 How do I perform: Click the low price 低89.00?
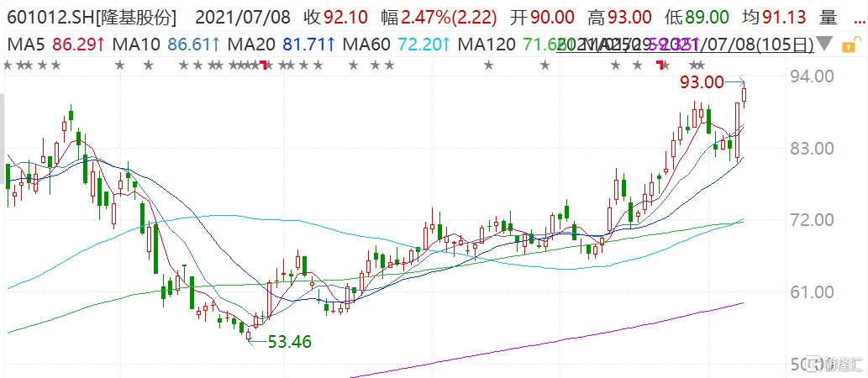tap(697, 18)
